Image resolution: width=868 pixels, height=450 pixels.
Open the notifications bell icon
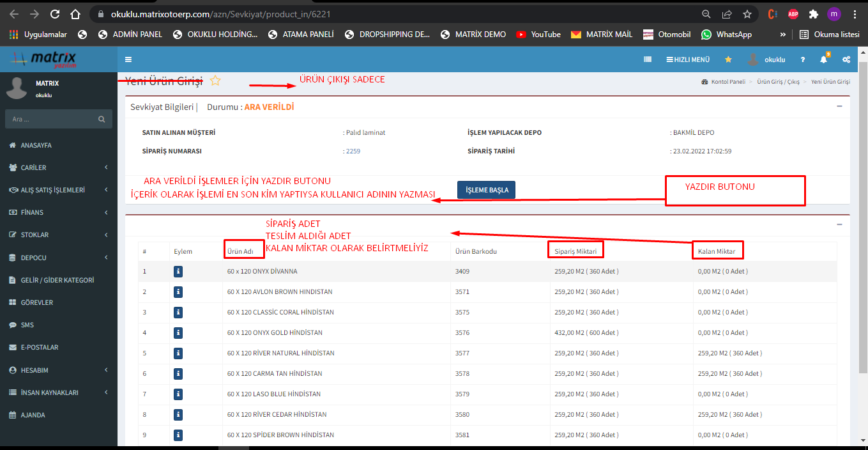823,59
